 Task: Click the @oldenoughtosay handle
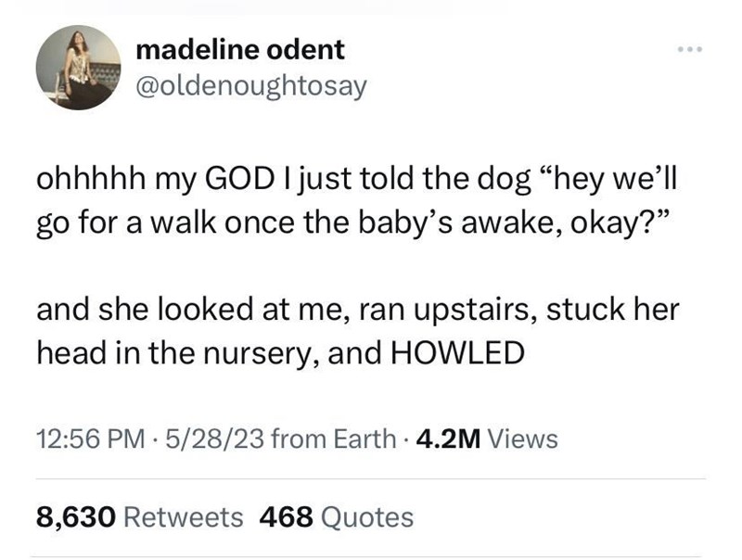pyautogui.click(x=250, y=85)
